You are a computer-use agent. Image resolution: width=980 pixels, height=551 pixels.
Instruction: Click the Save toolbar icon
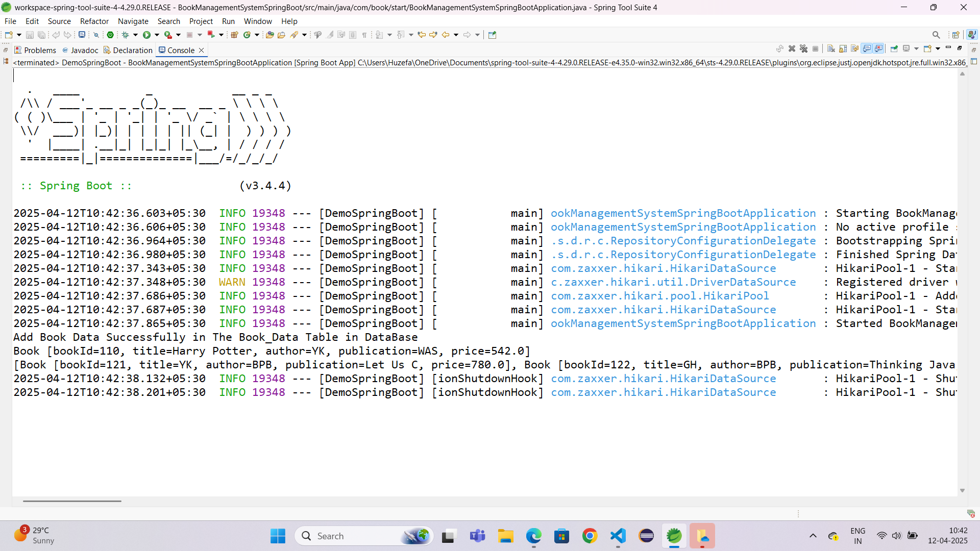click(30, 35)
